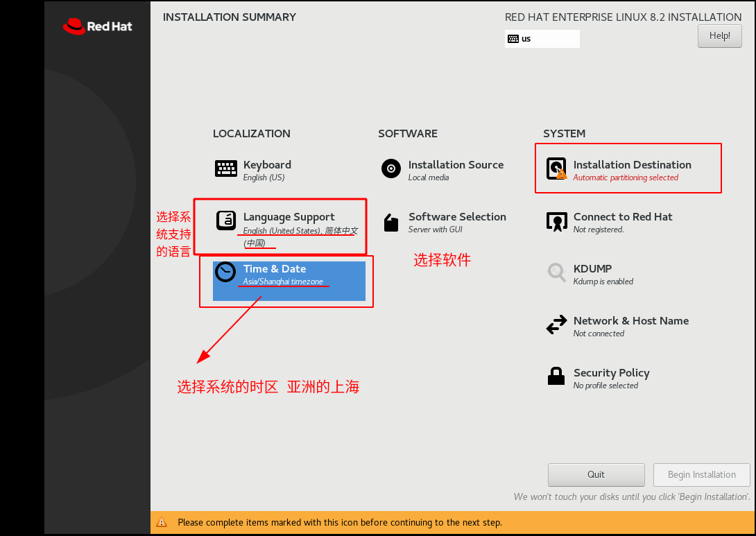Open the Installation Source disc icon

click(391, 168)
